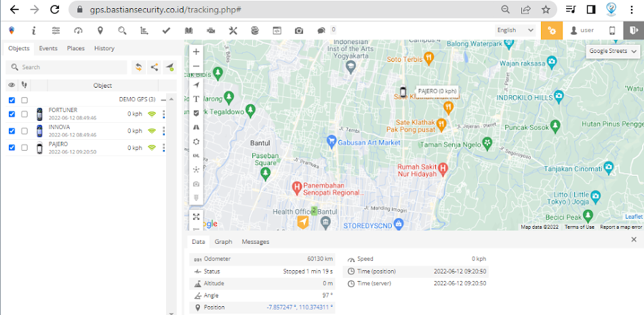Open the dashboard speedometer icon

(x=78, y=31)
